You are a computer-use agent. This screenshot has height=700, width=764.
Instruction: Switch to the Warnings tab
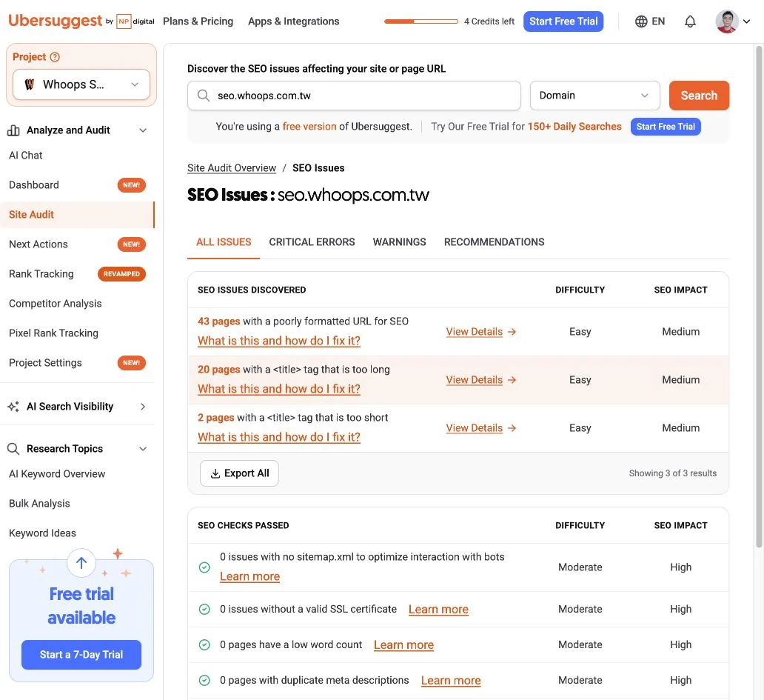[x=400, y=242]
